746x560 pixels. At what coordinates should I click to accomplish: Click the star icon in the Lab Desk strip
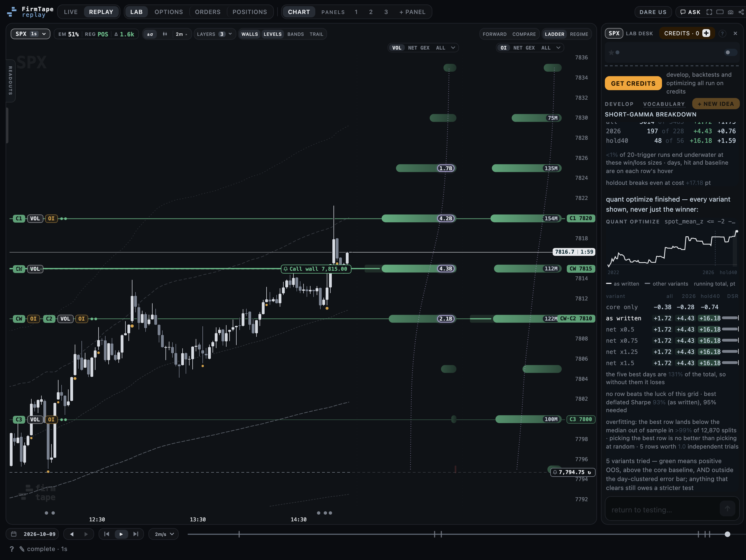pyautogui.click(x=611, y=53)
